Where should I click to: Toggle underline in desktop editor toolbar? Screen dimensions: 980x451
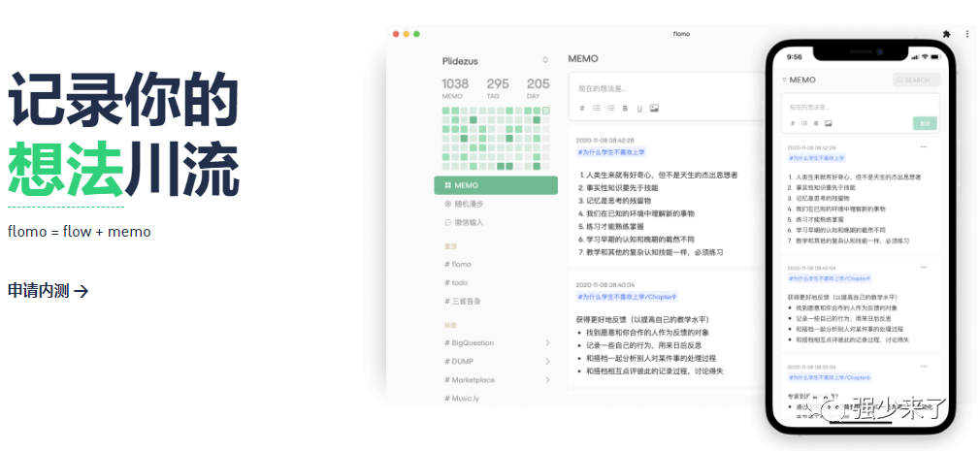coord(639,108)
